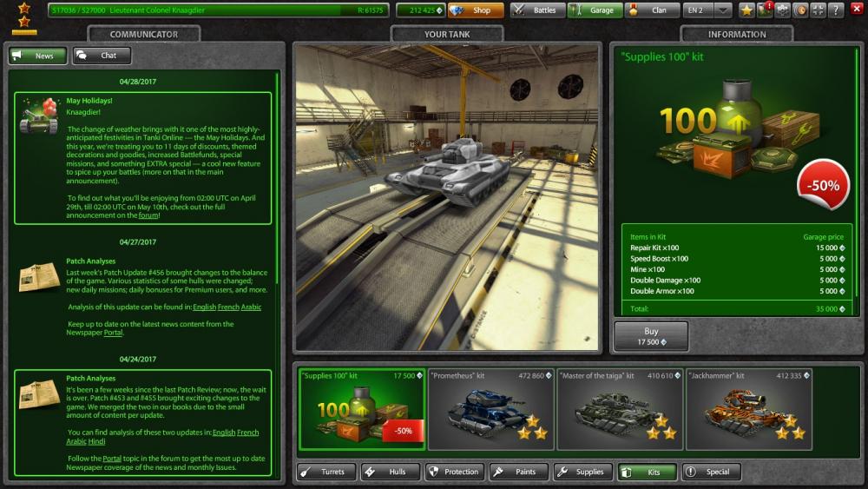This screenshot has height=489, width=868.
Task: Open the Clan section
Action: click(650, 10)
